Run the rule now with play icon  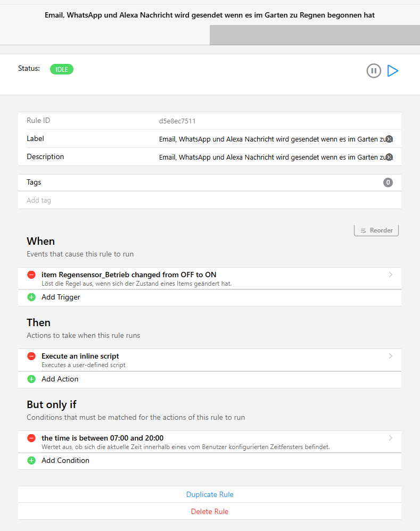click(x=393, y=71)
